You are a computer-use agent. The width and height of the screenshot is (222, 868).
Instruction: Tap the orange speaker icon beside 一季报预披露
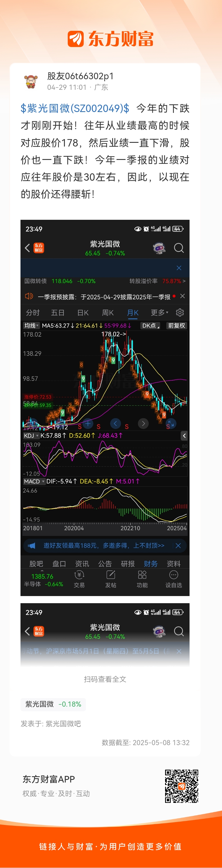(29, 296)
